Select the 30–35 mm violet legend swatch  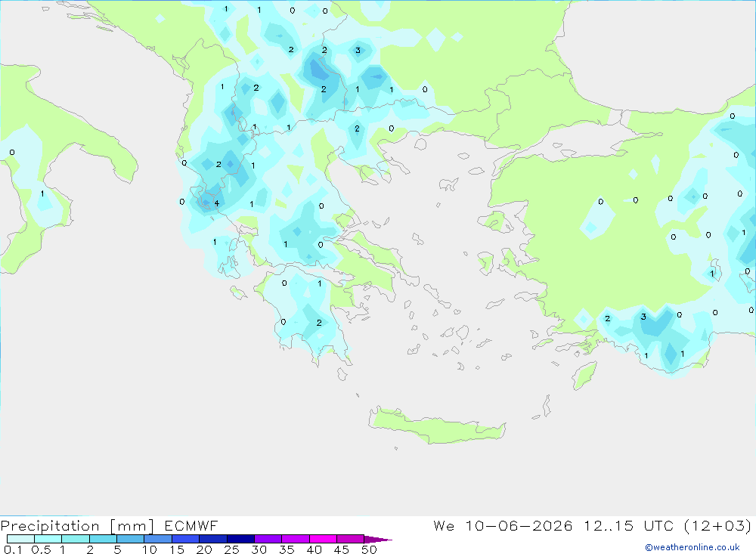tap(268, 539)
